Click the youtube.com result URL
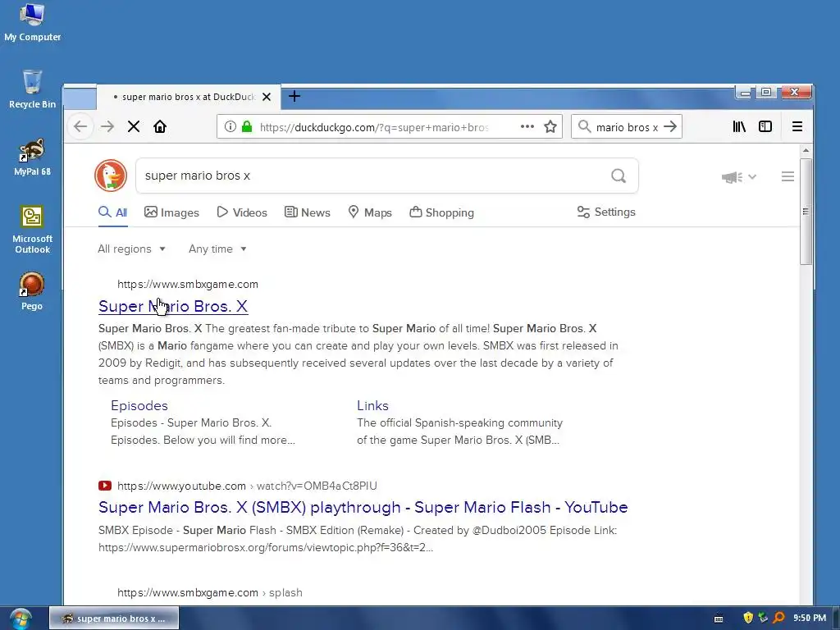Screen dimensions: 840x630 click(x=247, y=486)
